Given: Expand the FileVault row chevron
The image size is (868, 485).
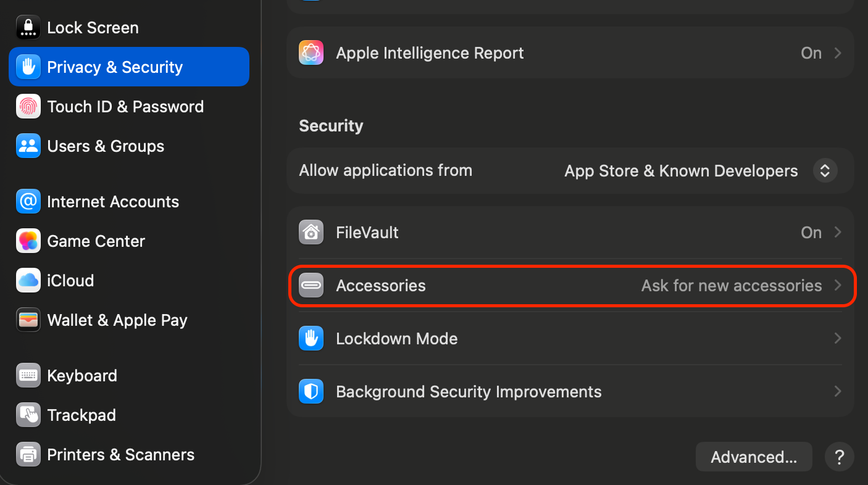Looking at the screenshot, I should pos(838,233).
